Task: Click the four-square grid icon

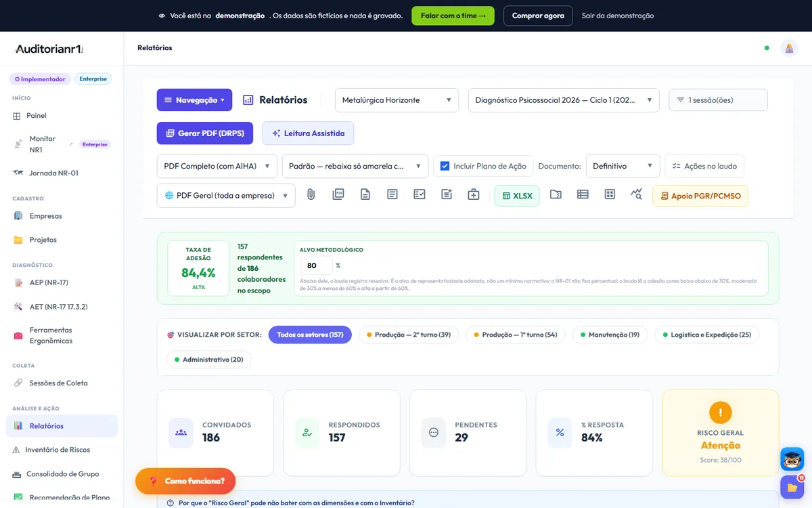Action: [610, 195]
